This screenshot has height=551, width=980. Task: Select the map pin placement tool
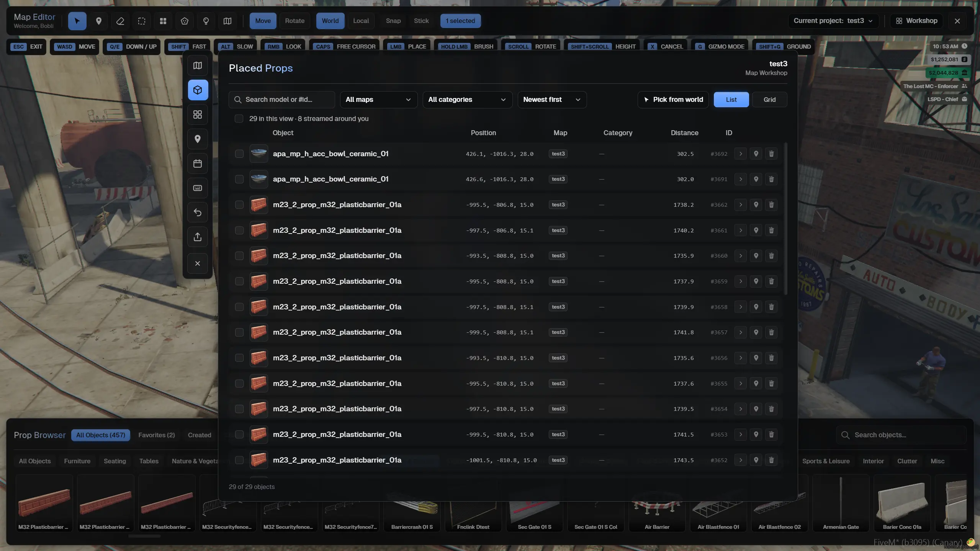coord(98,21)
